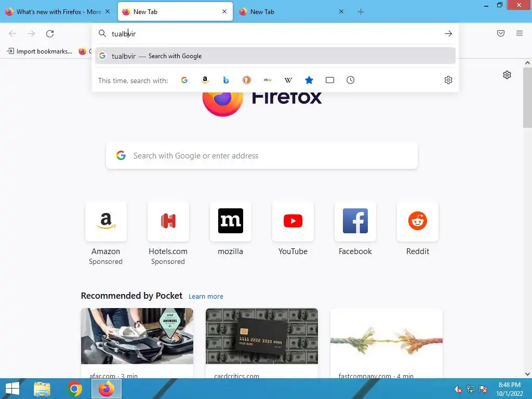Open the Learn more Pocket link

(206, 297)
